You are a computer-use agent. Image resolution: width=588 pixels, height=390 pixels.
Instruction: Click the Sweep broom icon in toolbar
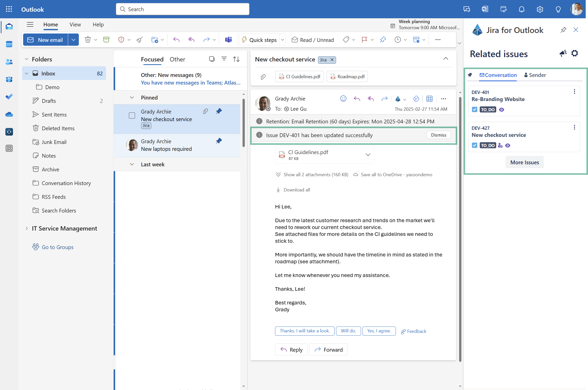pos(140,40)
